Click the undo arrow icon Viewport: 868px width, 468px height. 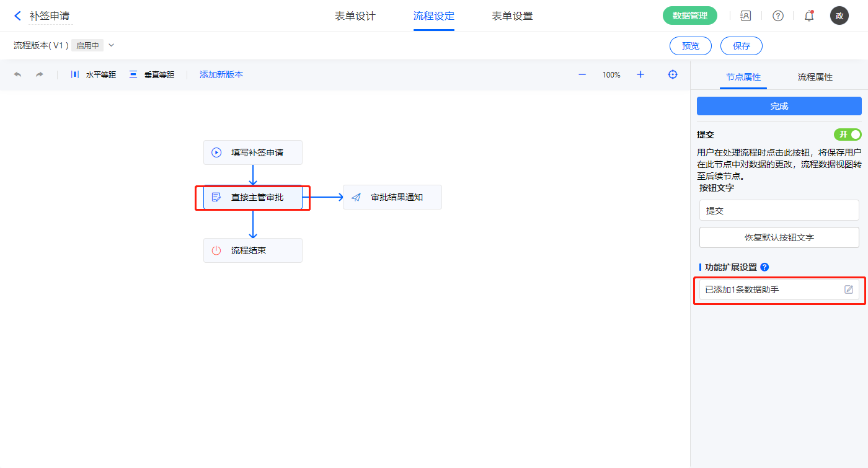tap(17, 74)
